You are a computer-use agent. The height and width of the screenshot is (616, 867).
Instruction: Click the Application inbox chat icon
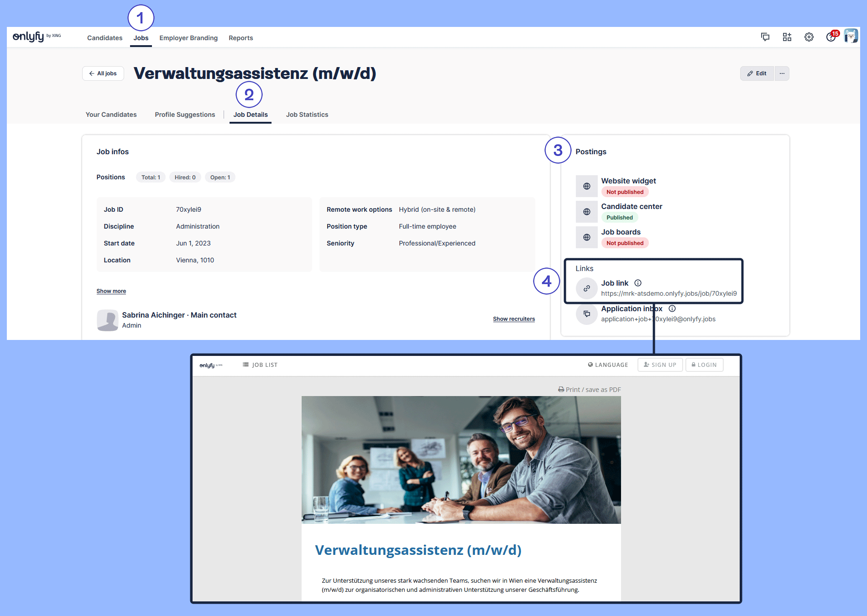pos(587,314)
